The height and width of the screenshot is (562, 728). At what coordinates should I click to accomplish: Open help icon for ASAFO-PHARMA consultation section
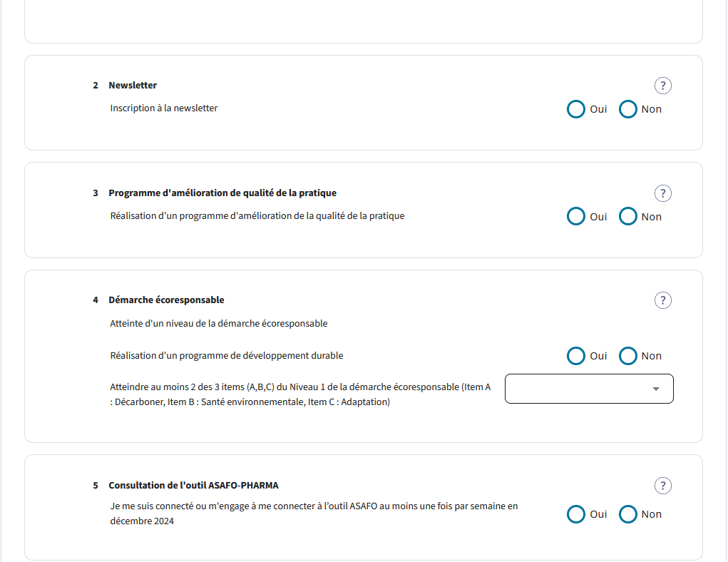pos(662,486)
